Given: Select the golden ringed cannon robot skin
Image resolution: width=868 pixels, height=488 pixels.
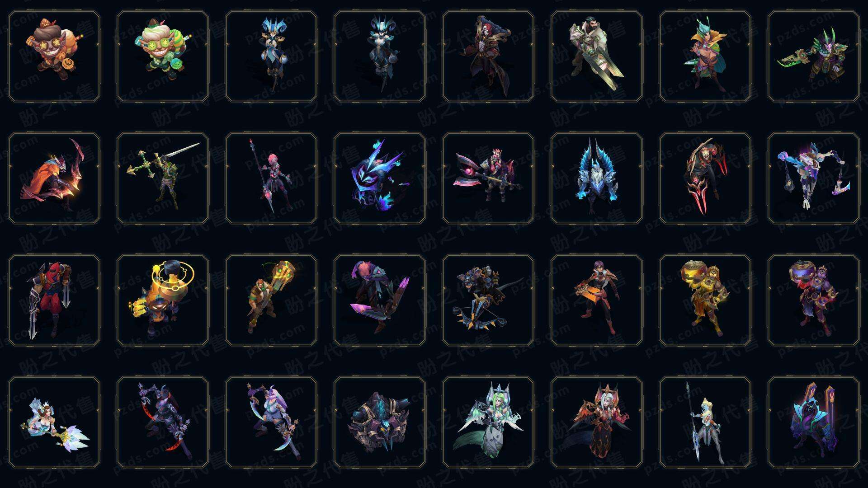Looking at the screenshot, I should coord(163,300).
